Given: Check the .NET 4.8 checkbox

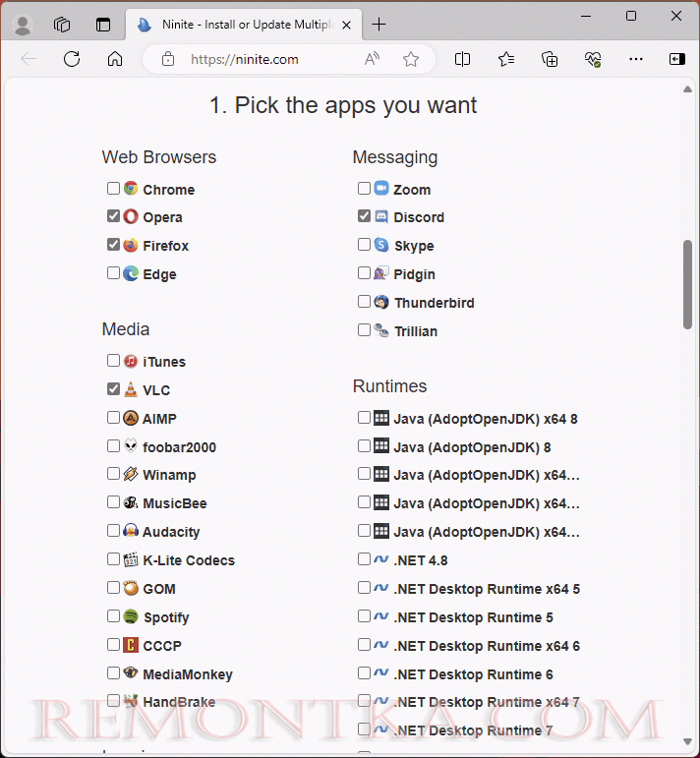Looking at the screenshot, I should point(364,559).
